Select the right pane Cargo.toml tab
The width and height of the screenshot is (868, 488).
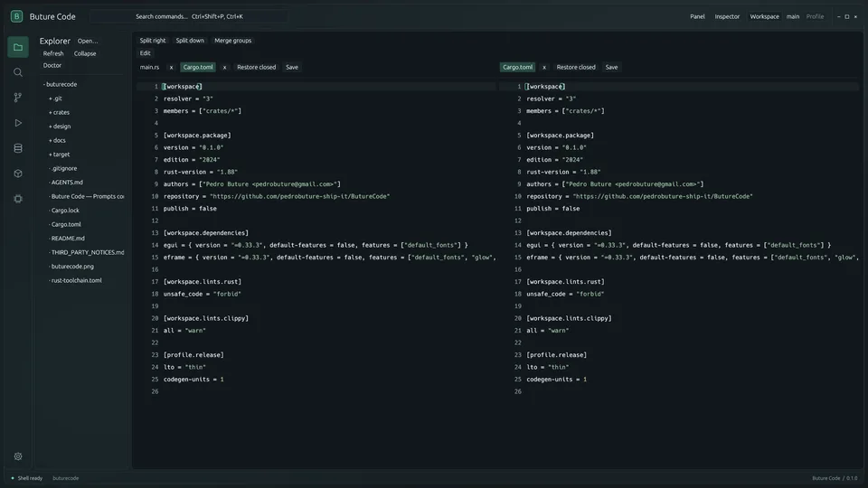tap(517, 67)
